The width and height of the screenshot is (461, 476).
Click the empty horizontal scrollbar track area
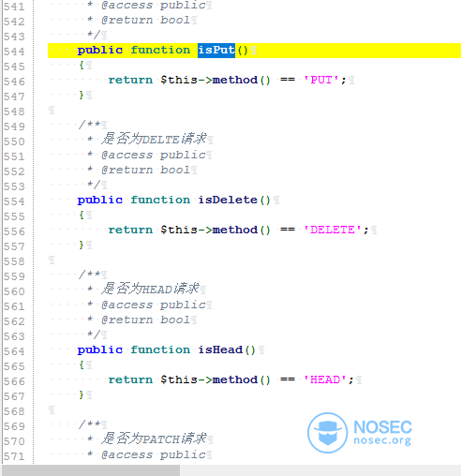320,470
